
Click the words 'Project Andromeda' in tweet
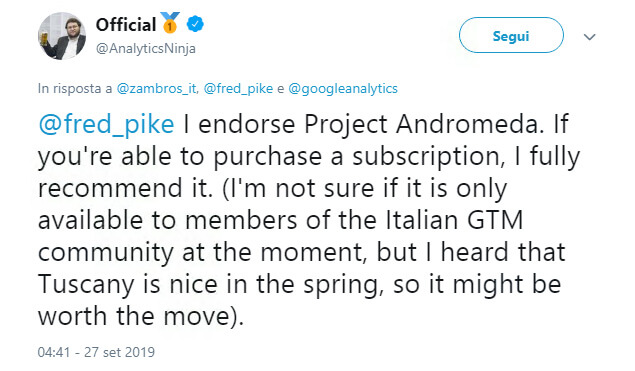[424, 124]
